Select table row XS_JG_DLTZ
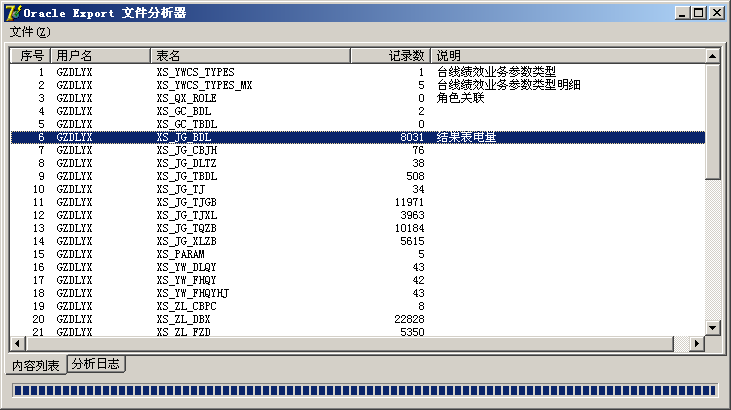Viewport: 731px width, 410px height. pos(358,163)
